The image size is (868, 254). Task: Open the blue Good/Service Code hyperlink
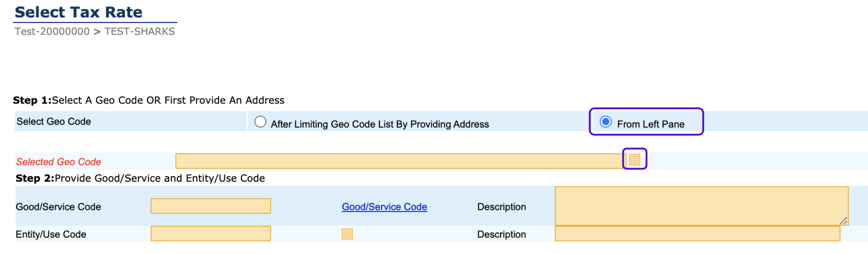384,207
